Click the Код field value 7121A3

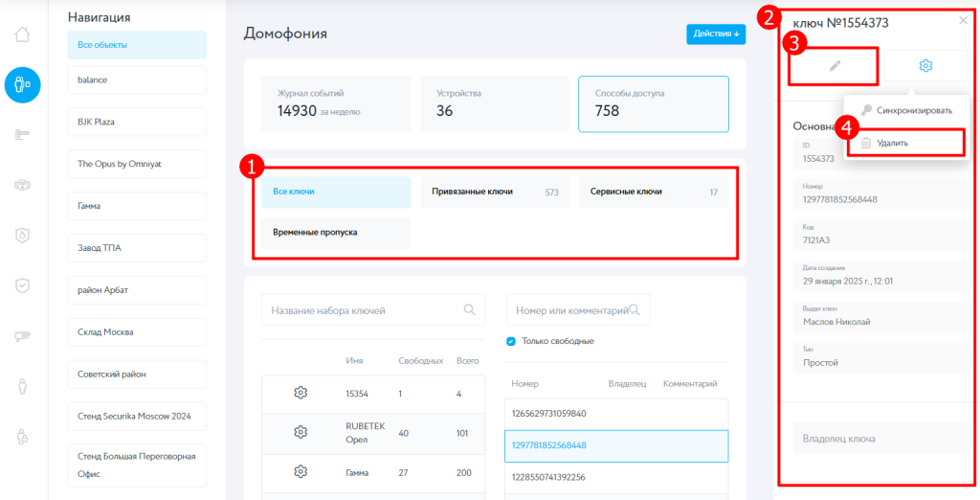pyautogui.click(x=816, y=241)
